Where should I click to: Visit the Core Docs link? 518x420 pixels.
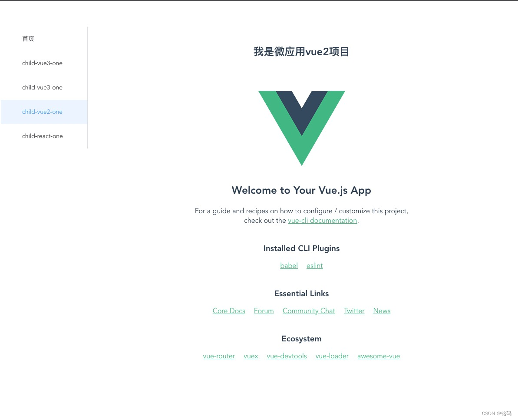(x=229, y=311)
